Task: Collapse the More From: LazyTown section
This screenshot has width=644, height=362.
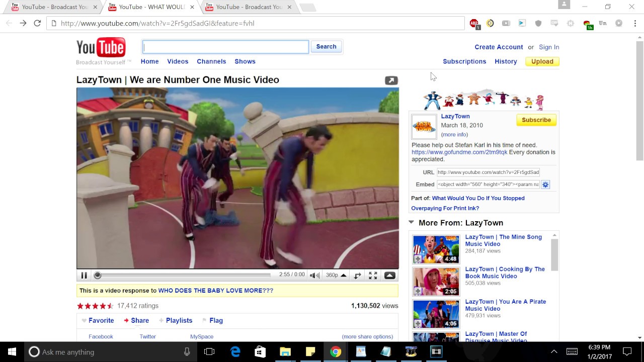Action: pyautogui.click(x=411, y=222)
